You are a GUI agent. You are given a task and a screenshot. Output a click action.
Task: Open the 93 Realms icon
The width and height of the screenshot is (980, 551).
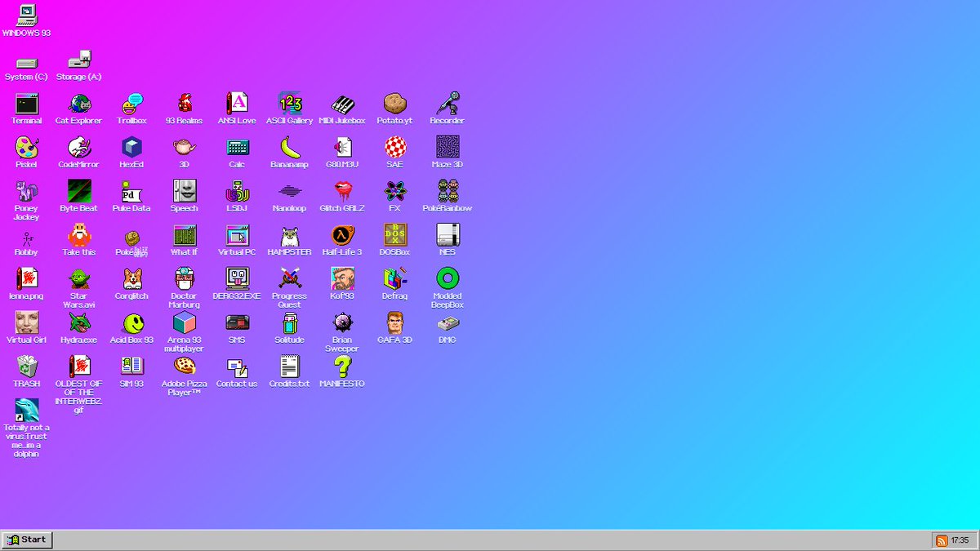pyautogui.click(x=185, y=104)
